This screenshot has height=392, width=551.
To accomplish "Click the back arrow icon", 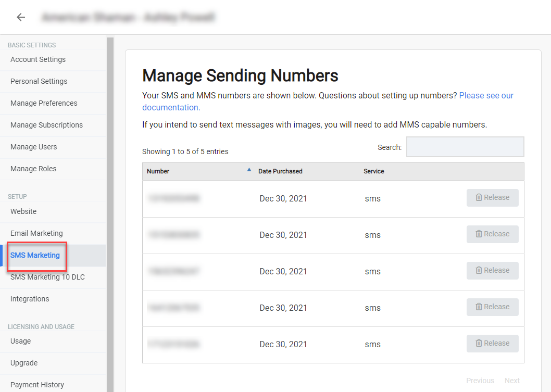I will [21, 17].
